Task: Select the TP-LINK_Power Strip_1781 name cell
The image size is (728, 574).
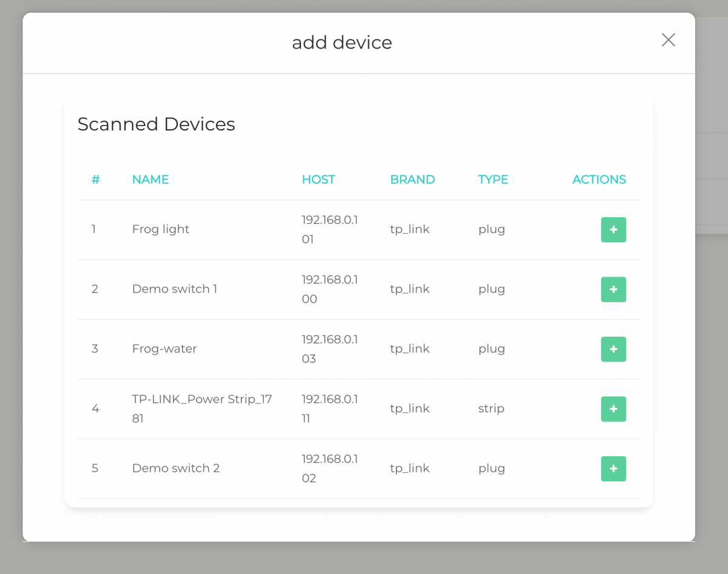Action: (x=202, y=409)
